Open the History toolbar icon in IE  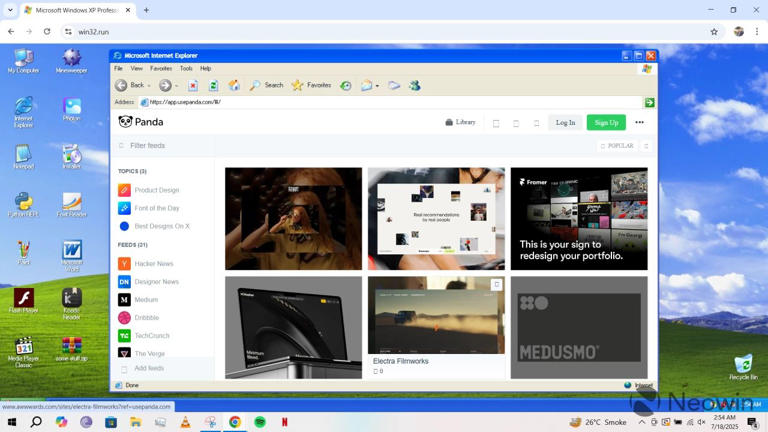(346, 86)
